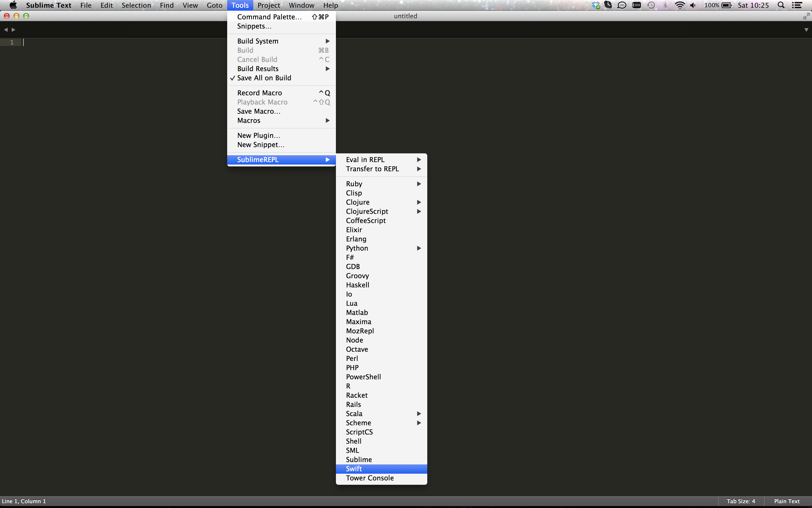
Task: Select New Plugin… menu entry
Action: click(x=281, y=135)
